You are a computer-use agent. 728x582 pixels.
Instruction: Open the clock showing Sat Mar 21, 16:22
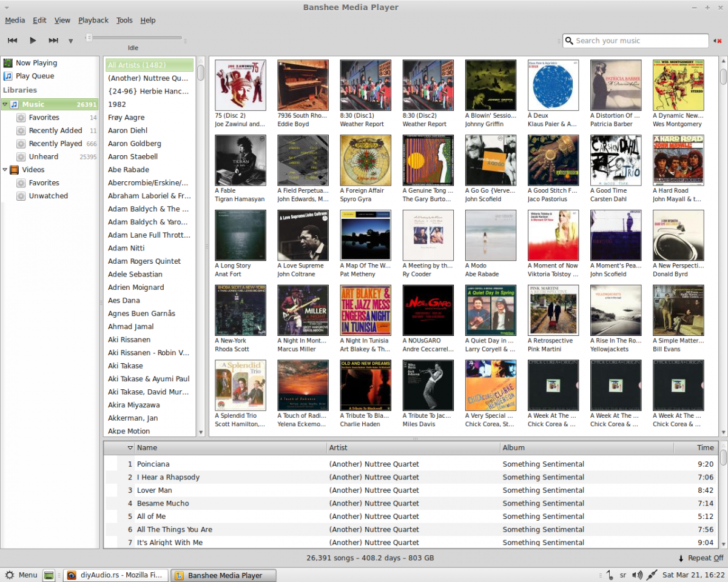(693, 575)
